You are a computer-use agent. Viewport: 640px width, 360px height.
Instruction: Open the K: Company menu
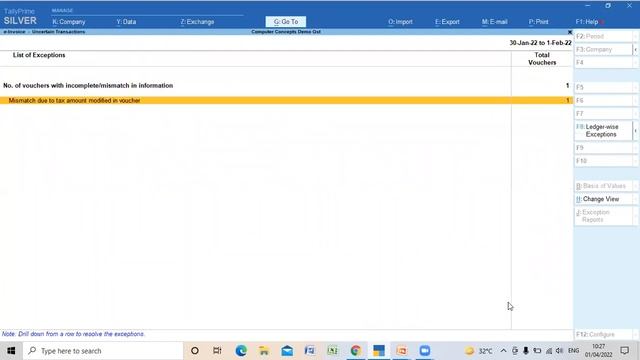point(69,22)
